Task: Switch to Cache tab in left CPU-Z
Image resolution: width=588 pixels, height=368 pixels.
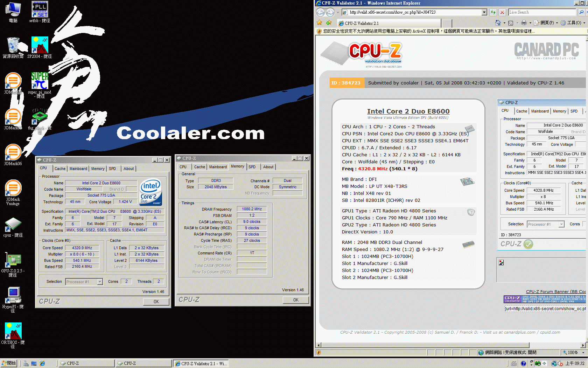Action: 60,169
